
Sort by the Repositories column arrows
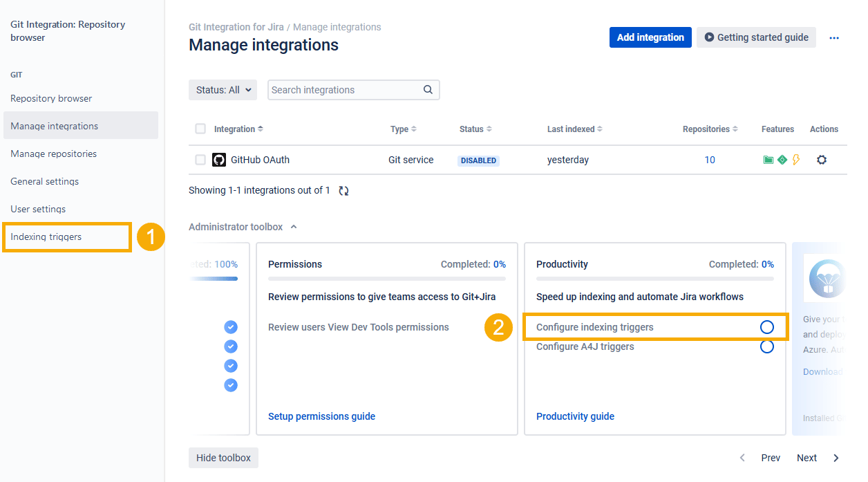tap(735, 129)
